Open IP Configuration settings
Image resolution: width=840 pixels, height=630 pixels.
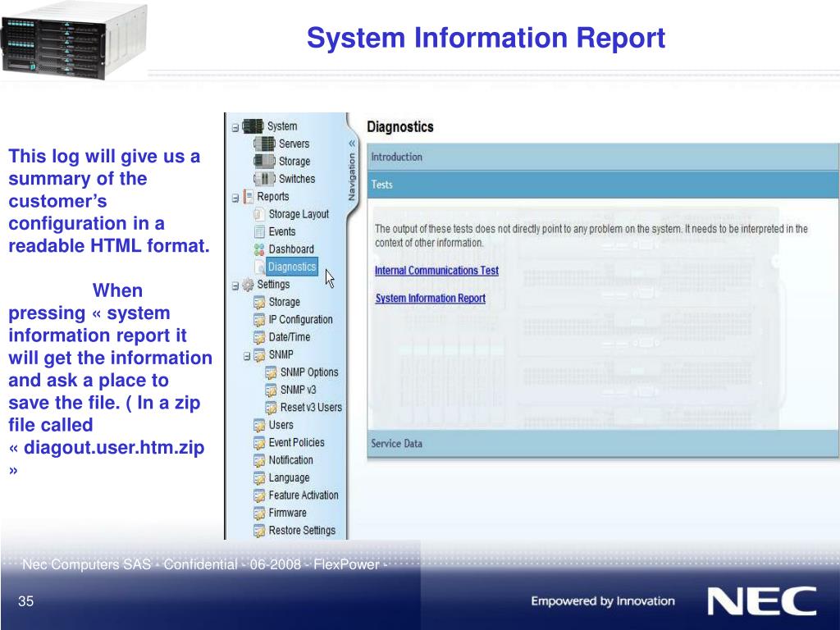coord(300,320)
